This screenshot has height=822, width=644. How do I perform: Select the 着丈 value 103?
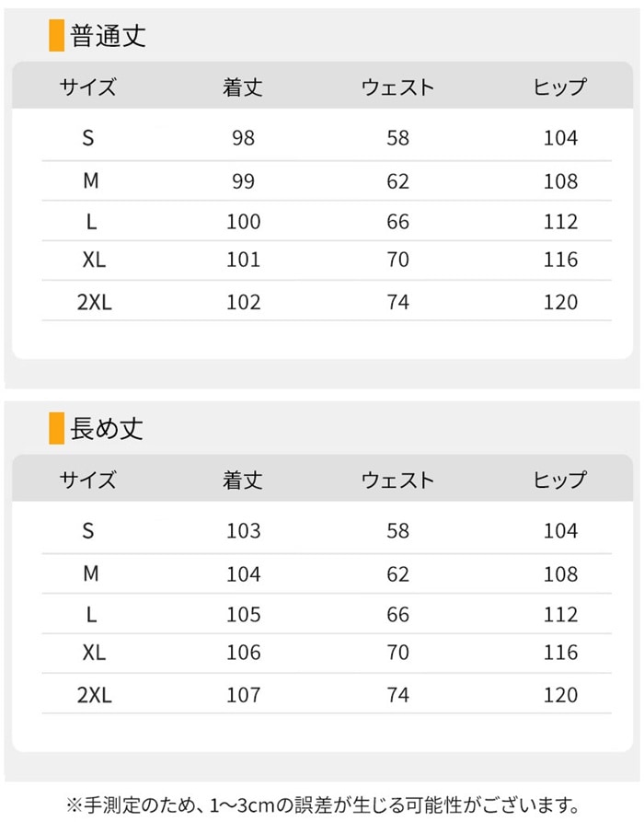[243, 531]
